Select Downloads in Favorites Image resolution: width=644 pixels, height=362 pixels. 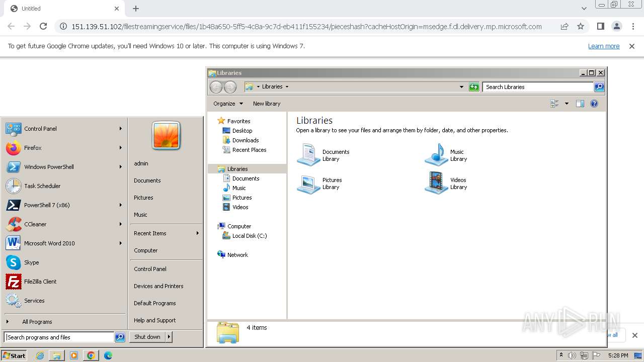(x=246, y=140)
